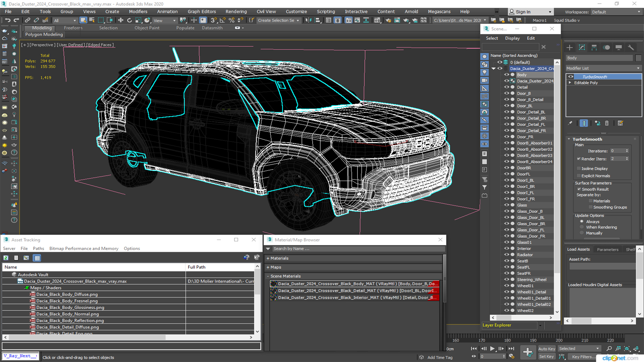Toggle Smooth Result checkbox
This screenshot has width=644, height=362.
(579, 189)
